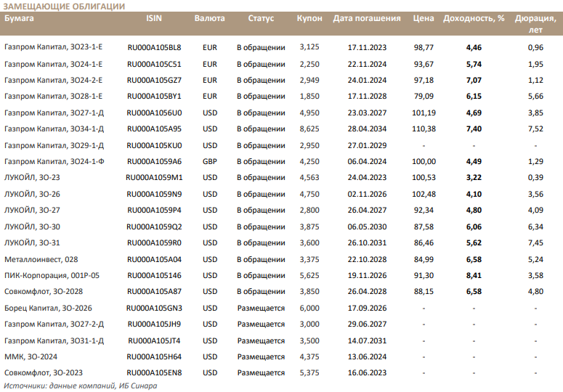Image resolution: width=563 pixels, height=392 pixels.
Task: Click the 'Дюрация, лет' column header
Action: [x=535, y=24]
